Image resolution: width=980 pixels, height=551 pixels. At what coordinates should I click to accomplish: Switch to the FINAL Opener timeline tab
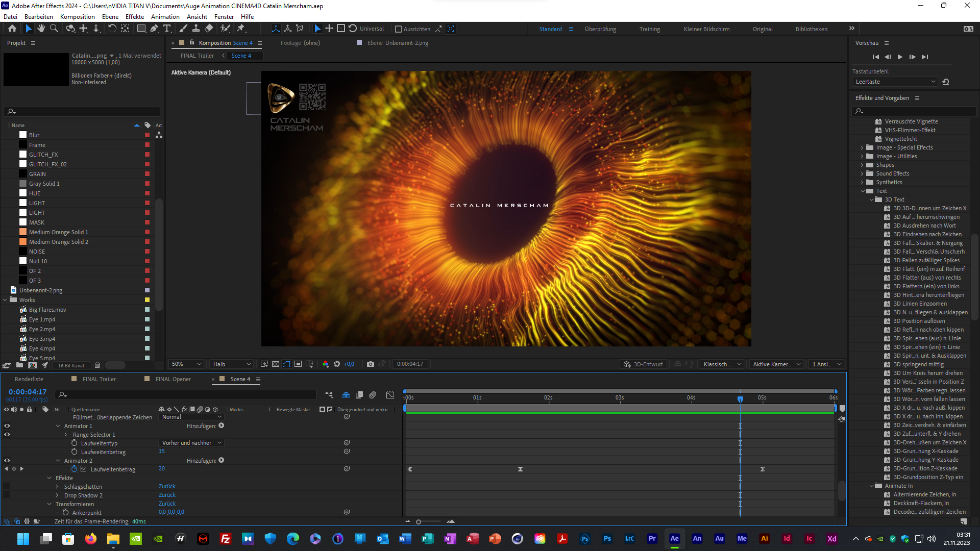click(x=173, y=379)
